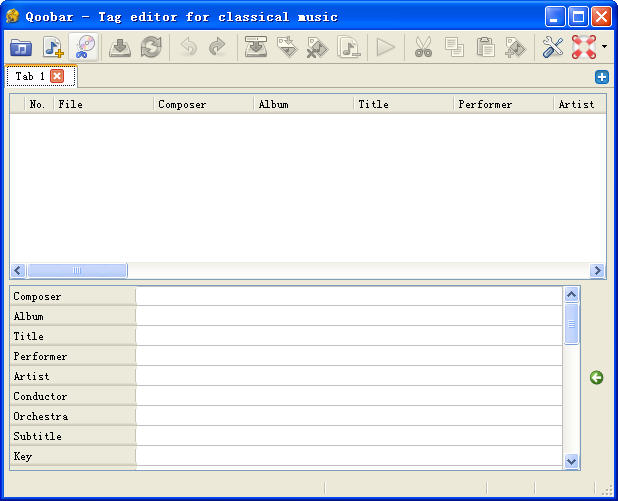618x501 pixels.
Task: Sort by the File column header
Action: click(104, 104)
